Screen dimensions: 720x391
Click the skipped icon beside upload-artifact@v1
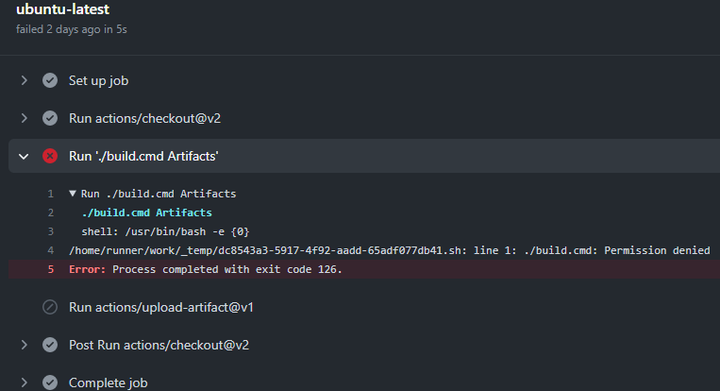pyautogui.click(x=50, y=307)
